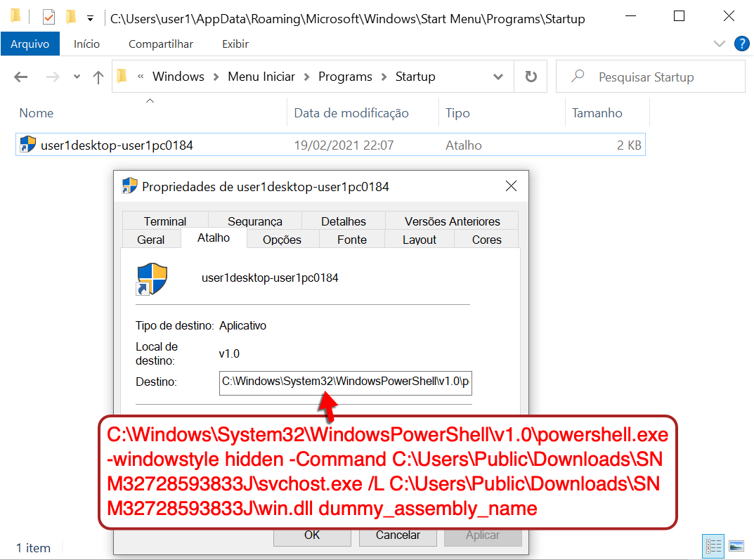
Task: Click the Programs breadcrumb segment
Action: tap(345, 77)
